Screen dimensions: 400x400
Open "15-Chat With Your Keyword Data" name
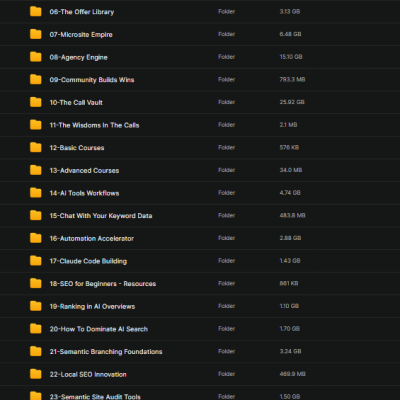click(101, 216)
